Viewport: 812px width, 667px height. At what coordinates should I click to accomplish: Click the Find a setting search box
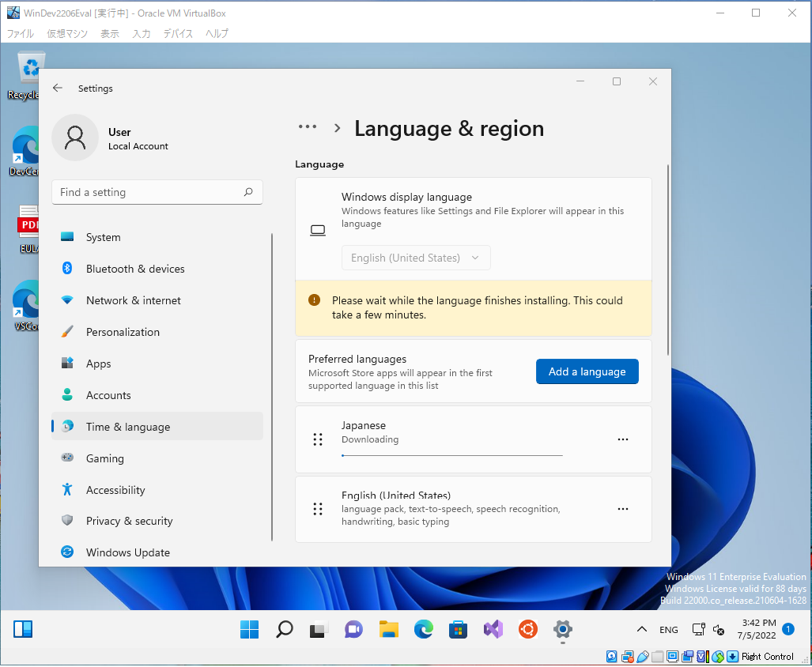157,192
